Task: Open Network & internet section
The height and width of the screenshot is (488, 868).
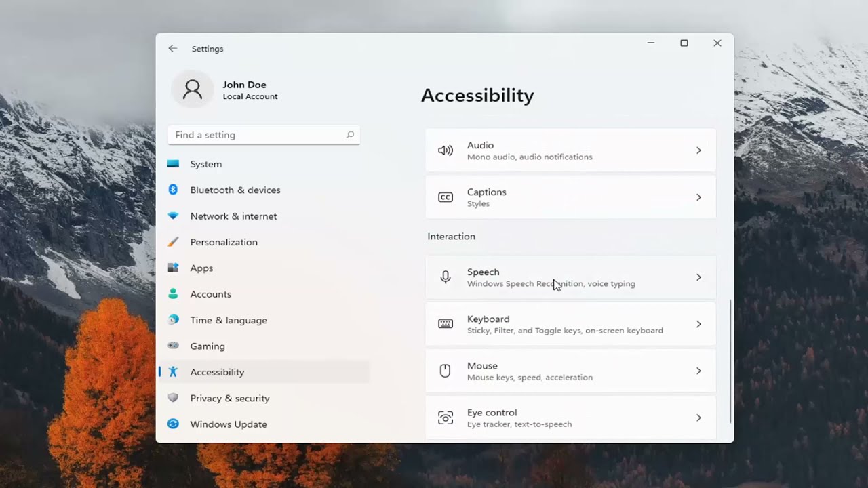Action: 264,216
